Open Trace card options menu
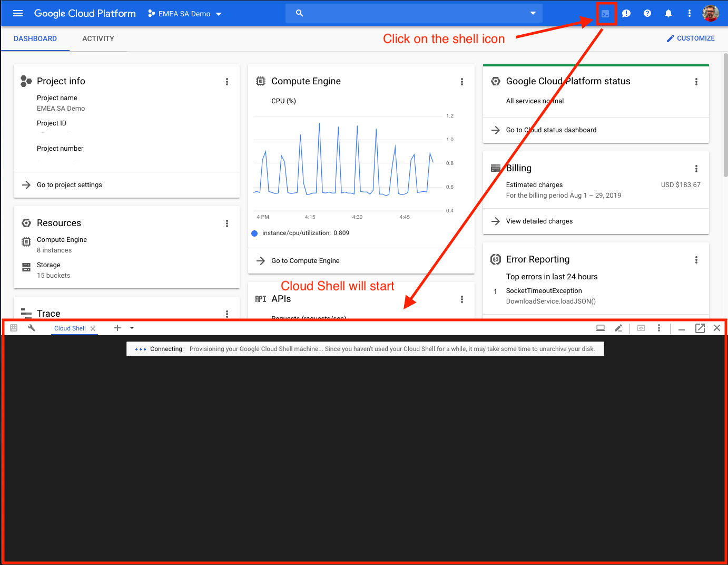Screen dimensions: 728x565 (227, 314)
